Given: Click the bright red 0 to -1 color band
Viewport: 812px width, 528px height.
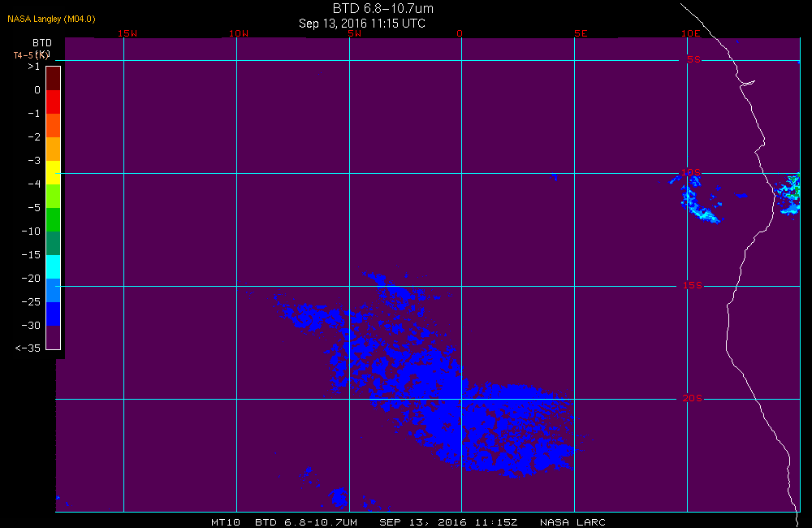Looking at the screenshot, I should [x=54, y=102].
